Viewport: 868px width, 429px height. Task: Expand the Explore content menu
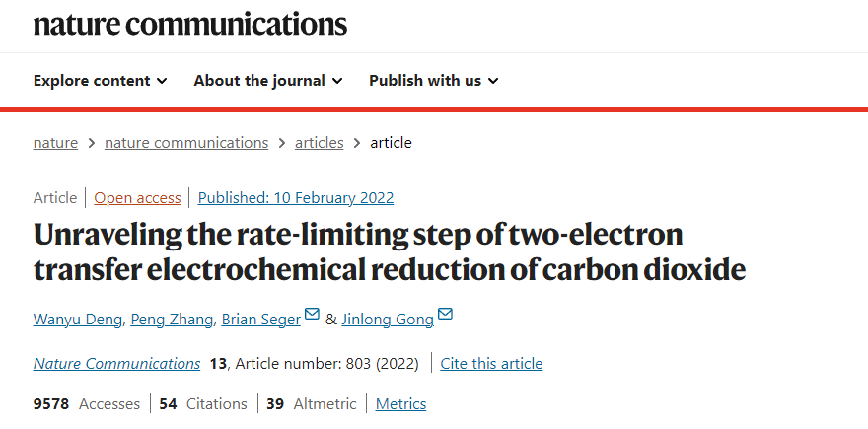101,81
